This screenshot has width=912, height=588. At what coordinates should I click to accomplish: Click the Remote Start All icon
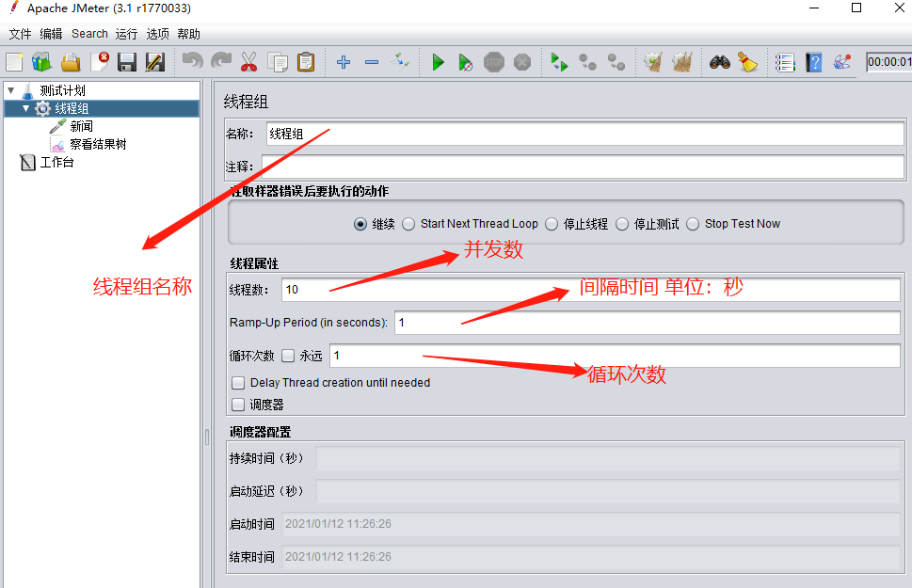tap(559, 62)
